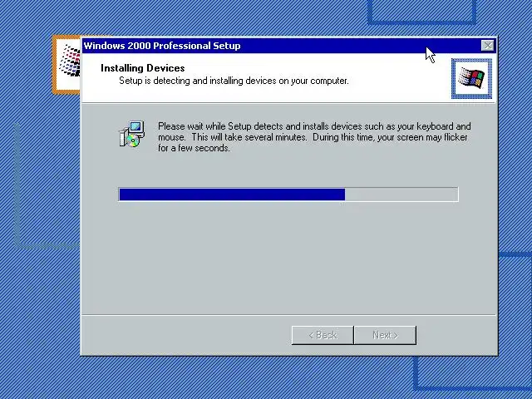The height and width of the screenshot is (399, 532).
Task: Click the "Installing Devices" heading
Action: click(142, 68)
